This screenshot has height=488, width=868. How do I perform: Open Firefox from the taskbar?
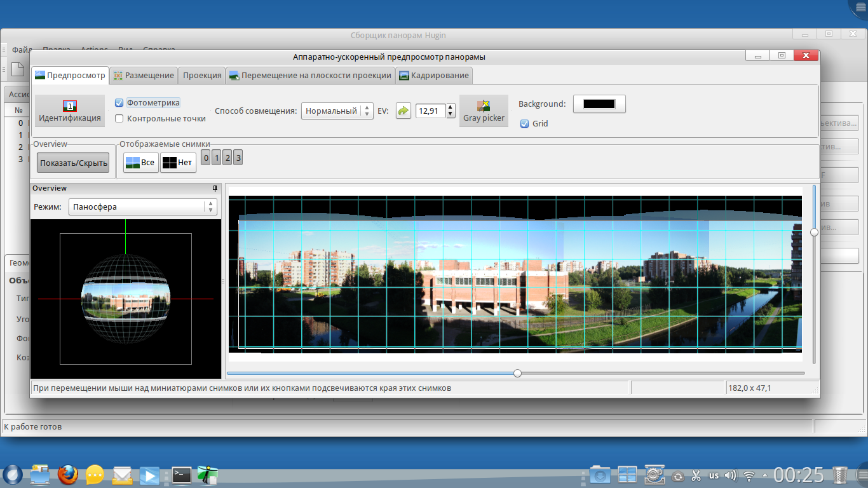[x=67, y=475]
